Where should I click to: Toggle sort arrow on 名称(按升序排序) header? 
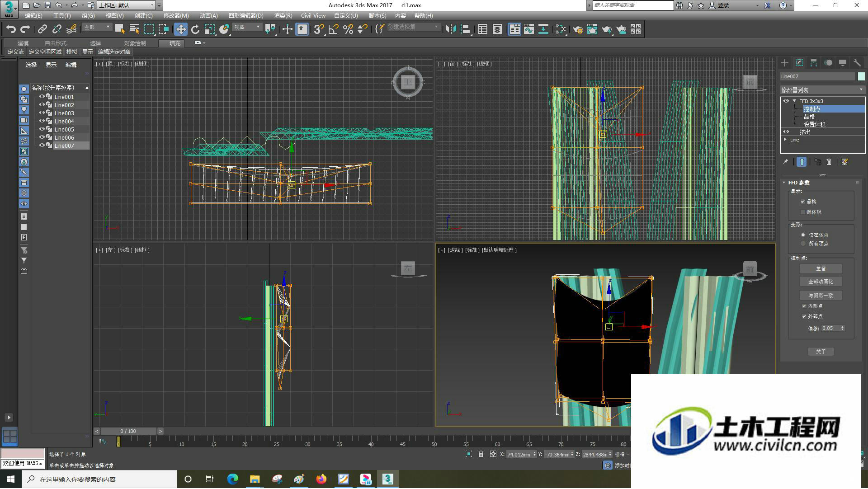pos(87,88)
